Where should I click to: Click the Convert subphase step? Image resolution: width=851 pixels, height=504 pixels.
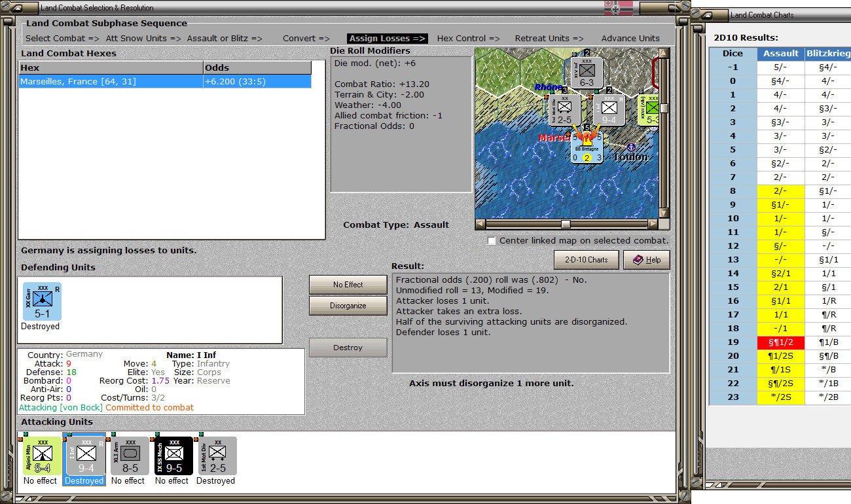(306, 39)
